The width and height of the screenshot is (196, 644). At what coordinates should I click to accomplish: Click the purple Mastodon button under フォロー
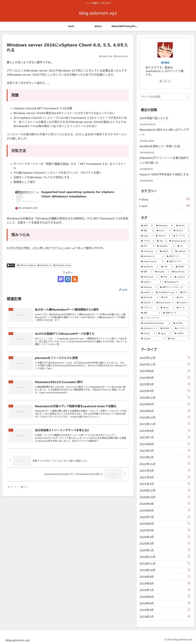pyautogui.click(x=61, y=279)
